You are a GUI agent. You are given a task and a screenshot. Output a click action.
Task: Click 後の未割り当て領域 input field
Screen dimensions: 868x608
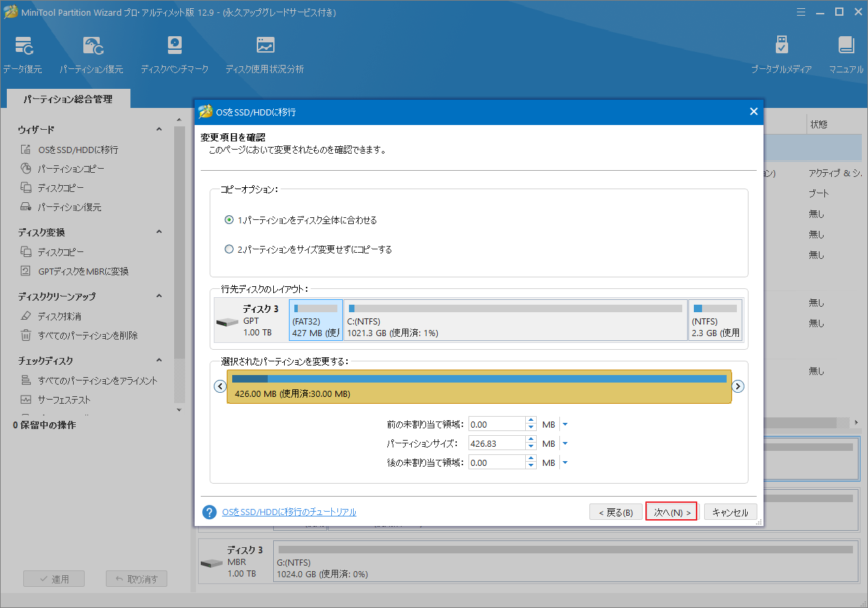(496, 463)
